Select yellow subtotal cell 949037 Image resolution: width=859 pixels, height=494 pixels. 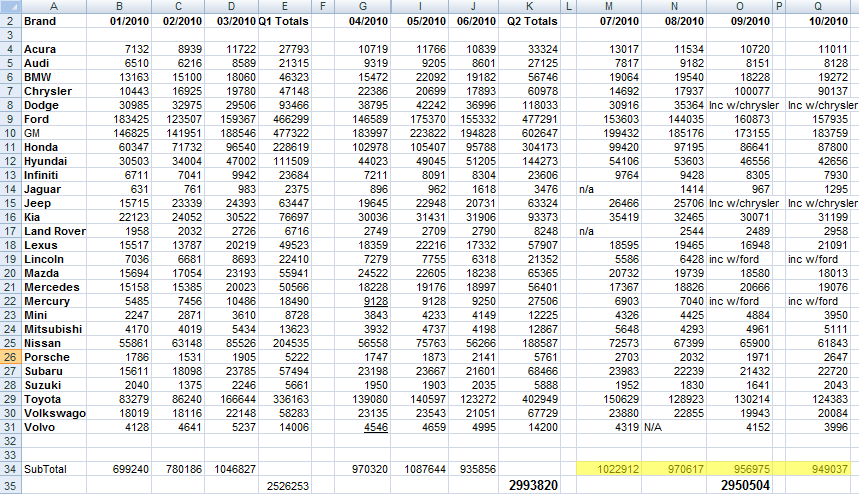(x=818, y=469)
